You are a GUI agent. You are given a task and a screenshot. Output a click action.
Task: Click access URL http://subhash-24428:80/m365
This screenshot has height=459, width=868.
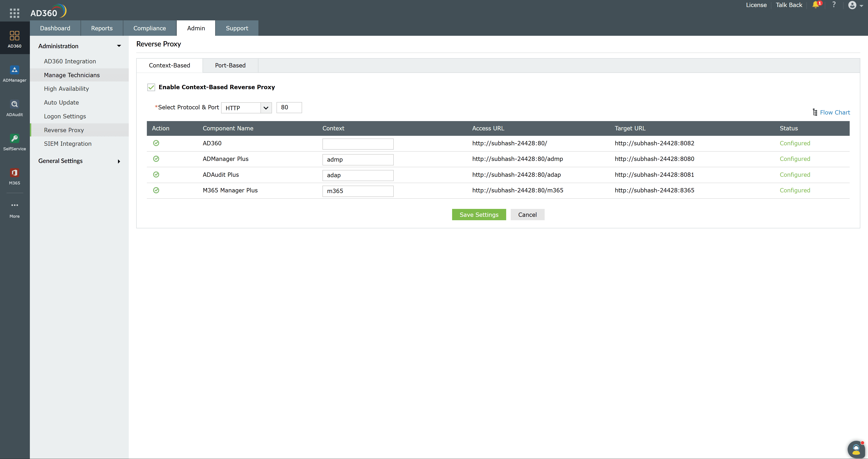(x=517, y=190)
